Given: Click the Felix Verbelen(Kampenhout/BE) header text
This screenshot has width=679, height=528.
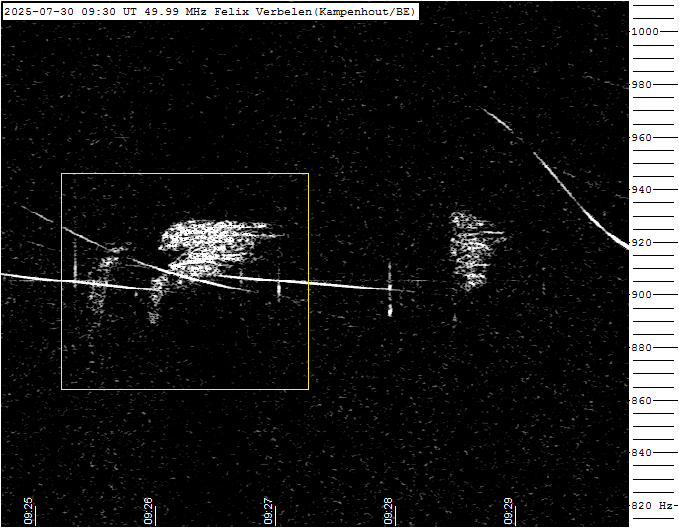Looking at the screenshot, I should 315,12.
